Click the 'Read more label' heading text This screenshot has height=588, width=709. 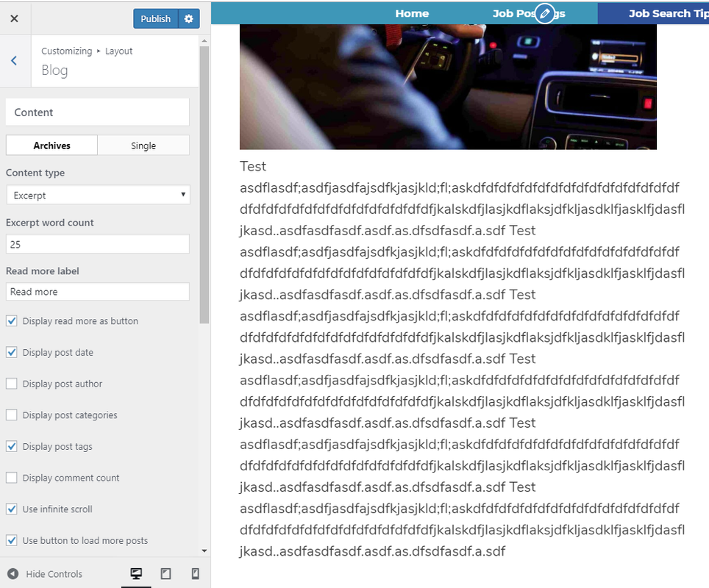pyautogui.click(x=43, y=270)
